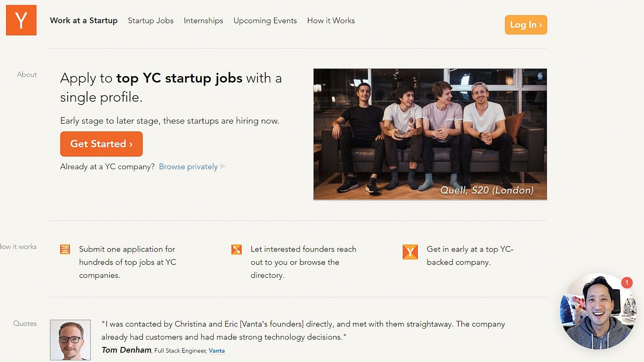Click the founders reach out icon
The height and width of the screenshot is (362, 644).
[237, 250]
